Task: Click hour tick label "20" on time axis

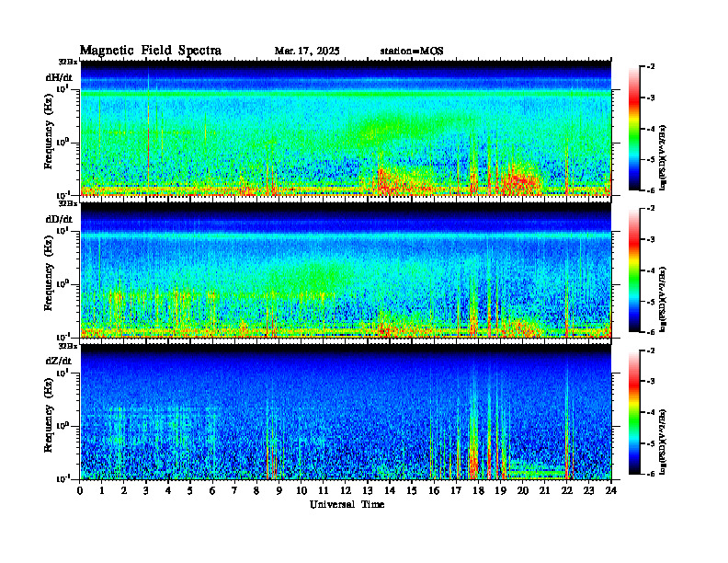Action: tap(522, 490)
